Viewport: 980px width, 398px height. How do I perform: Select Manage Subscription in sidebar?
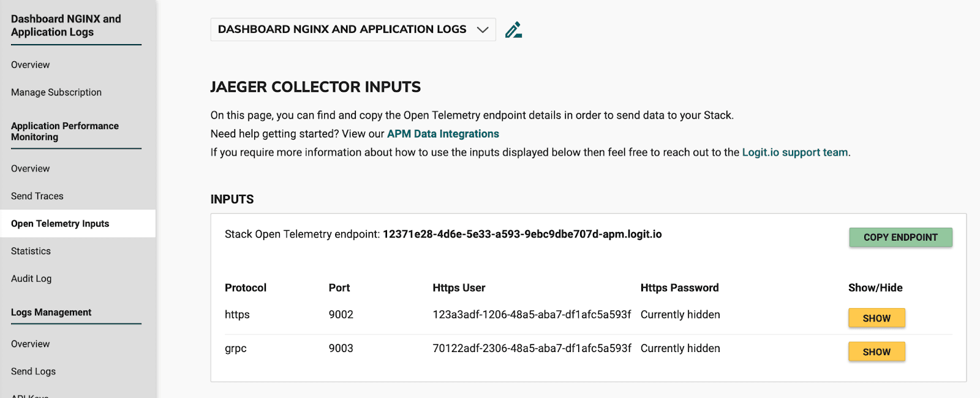(56, 92)
